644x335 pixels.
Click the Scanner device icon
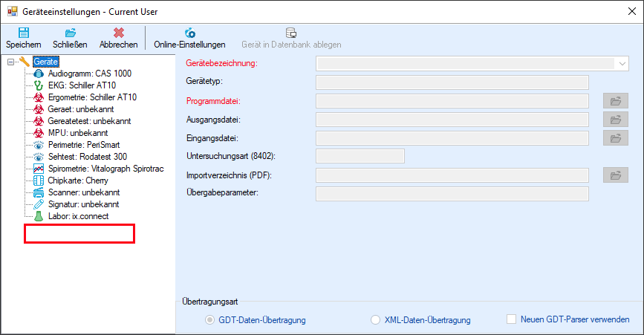[39, 192]
